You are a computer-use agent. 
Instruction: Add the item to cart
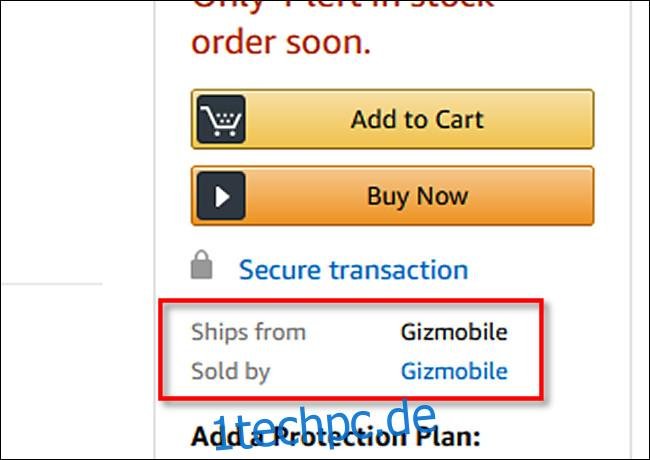[393, 119]
